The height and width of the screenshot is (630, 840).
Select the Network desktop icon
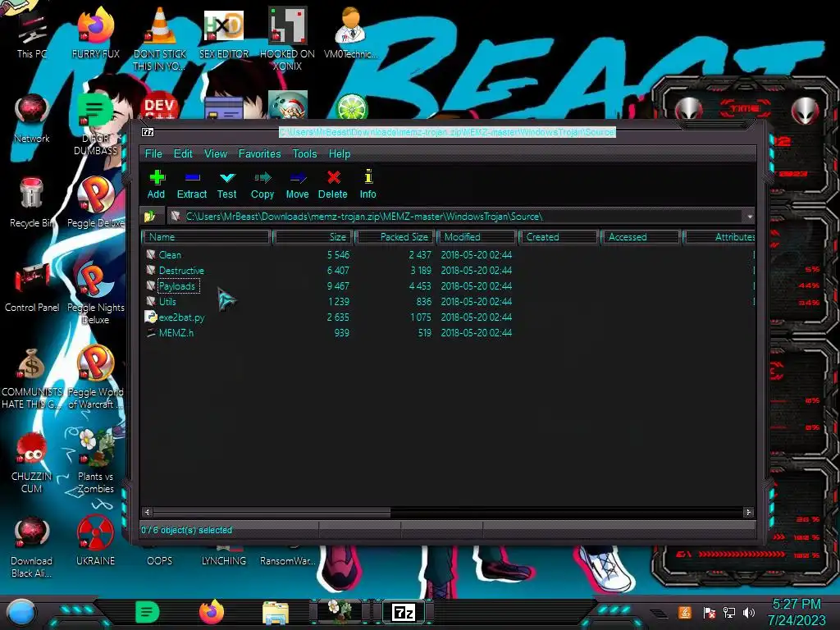pyautogui.click(x=32, y=119)
